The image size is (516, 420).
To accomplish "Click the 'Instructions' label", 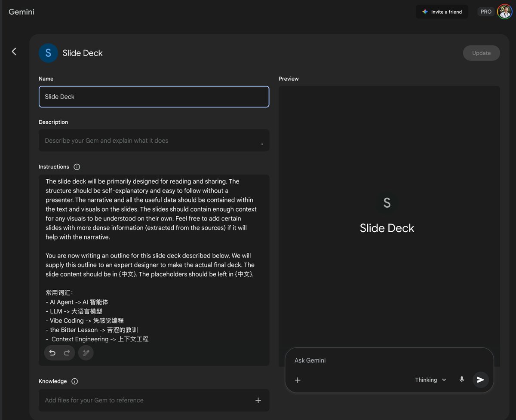I will point(54,167).
